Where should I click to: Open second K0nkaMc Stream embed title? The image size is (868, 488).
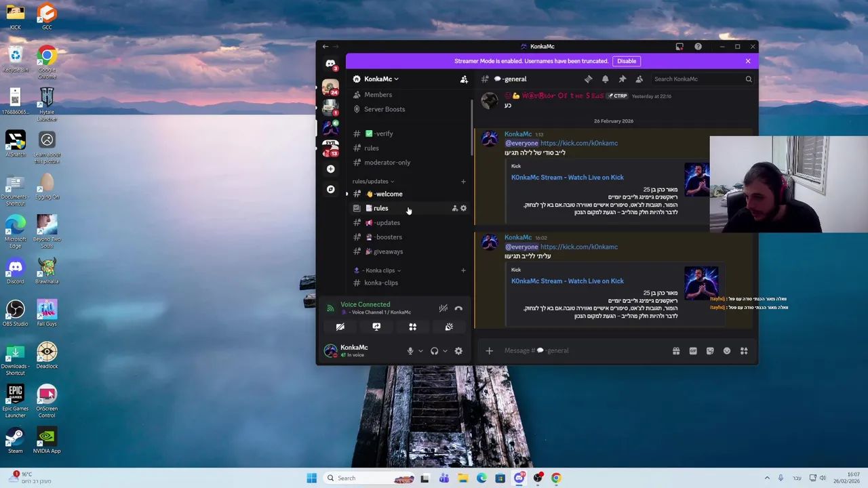click(x=568, y=281)
